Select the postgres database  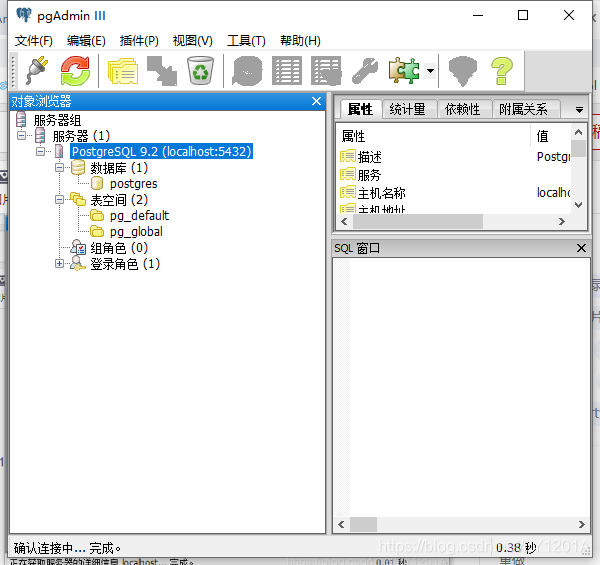[x=134, y=184]
